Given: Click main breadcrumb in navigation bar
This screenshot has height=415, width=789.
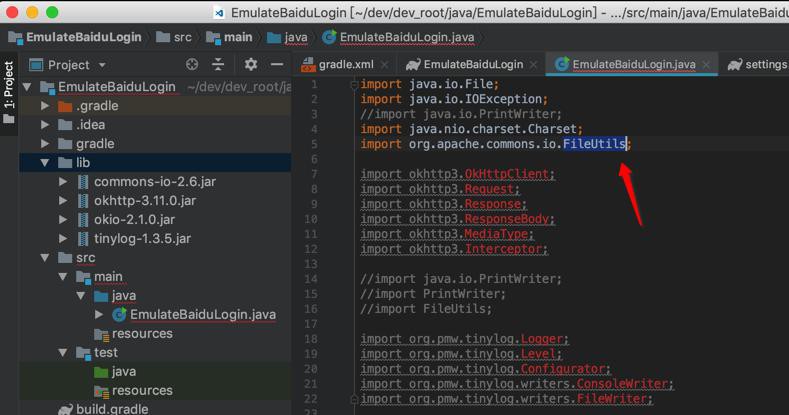Looking at the screenshot, I should click(229, 37).
